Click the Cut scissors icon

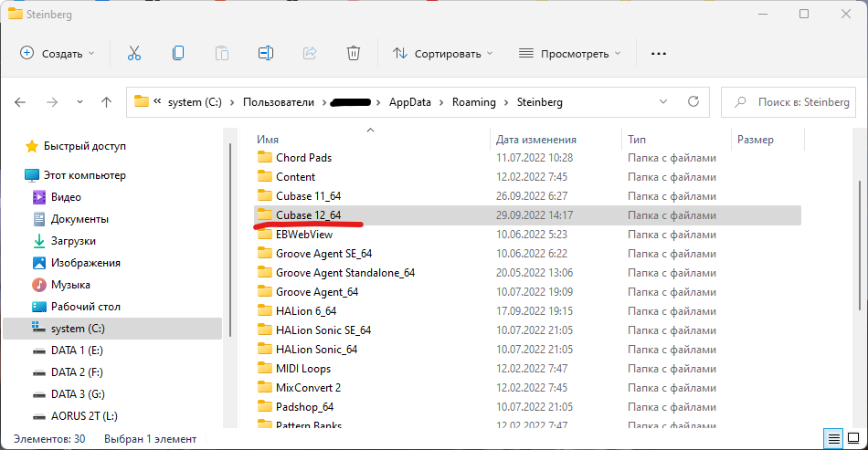pos(134,54)
